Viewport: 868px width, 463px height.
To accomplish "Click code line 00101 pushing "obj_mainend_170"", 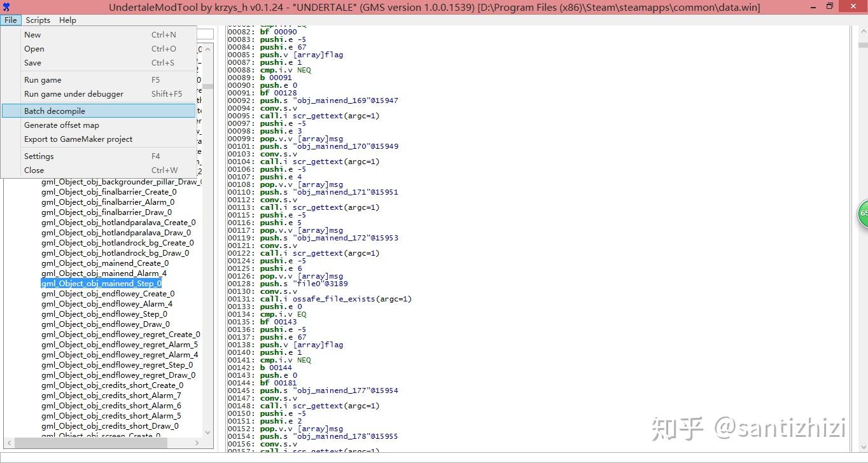I will [313, 146].
